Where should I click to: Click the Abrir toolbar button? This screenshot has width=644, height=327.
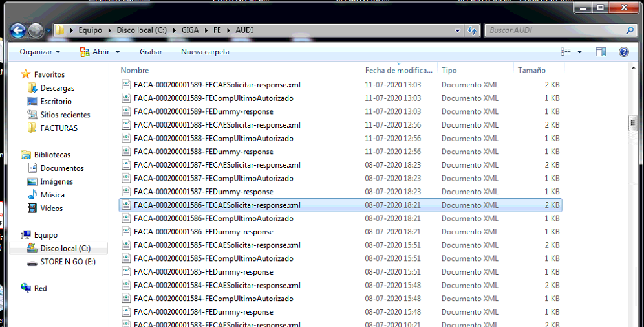click(x=94, y=52)
